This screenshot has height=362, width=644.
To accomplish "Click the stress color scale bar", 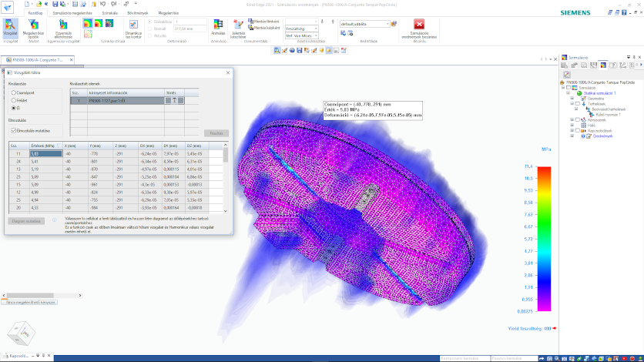I will (x=544, y=239).
